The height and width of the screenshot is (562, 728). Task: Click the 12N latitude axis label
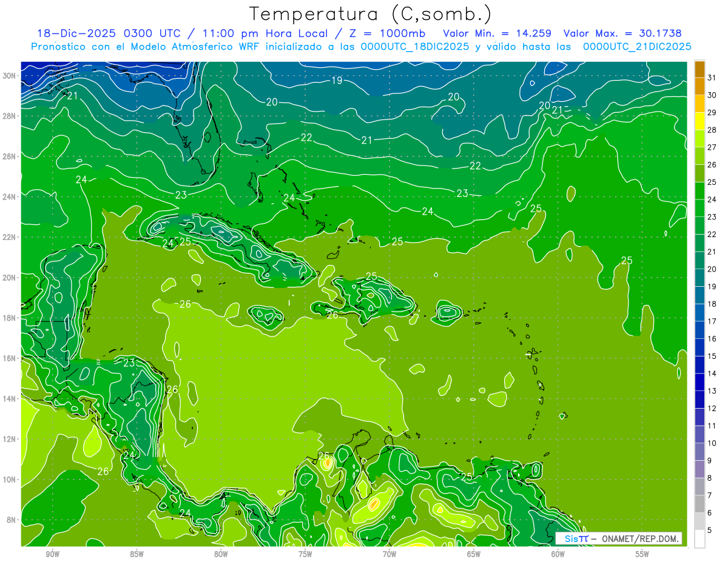[x=10, y=439]
